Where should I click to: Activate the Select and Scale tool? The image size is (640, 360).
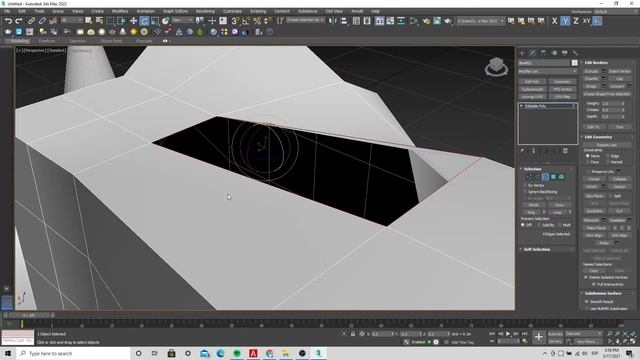(x=155, y=21)
